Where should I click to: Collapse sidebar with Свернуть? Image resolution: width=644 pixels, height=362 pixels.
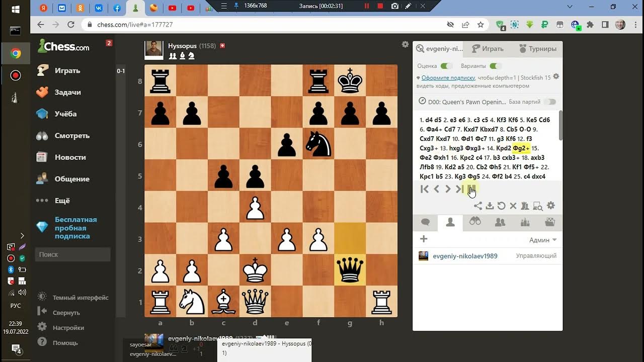point(66,313)
